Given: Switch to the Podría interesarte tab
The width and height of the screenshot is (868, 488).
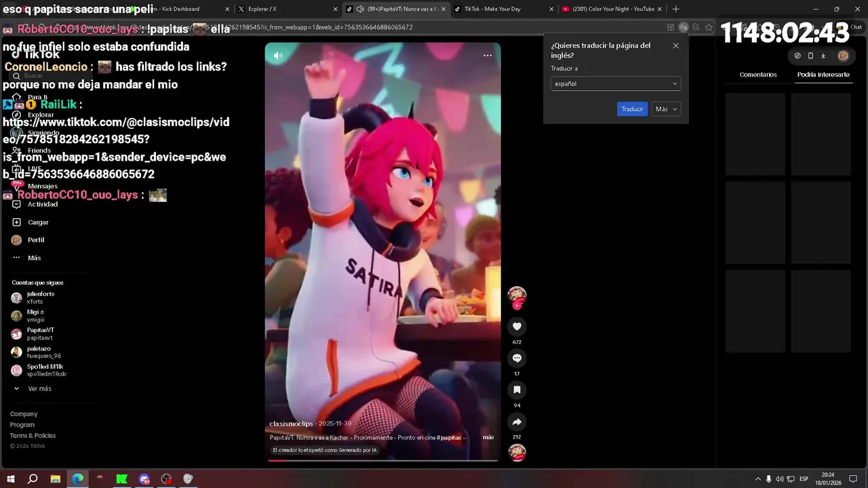Looking at the screenshot, I should tap(823, 75).
